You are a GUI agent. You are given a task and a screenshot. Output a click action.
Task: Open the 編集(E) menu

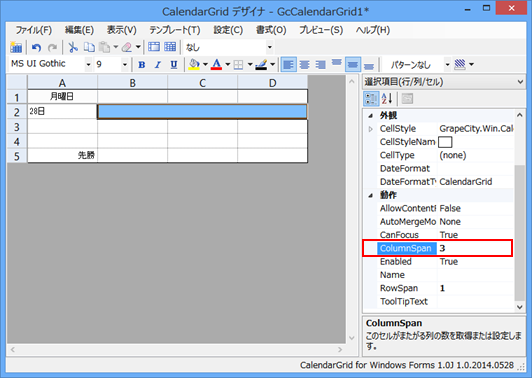coord(79,30)
